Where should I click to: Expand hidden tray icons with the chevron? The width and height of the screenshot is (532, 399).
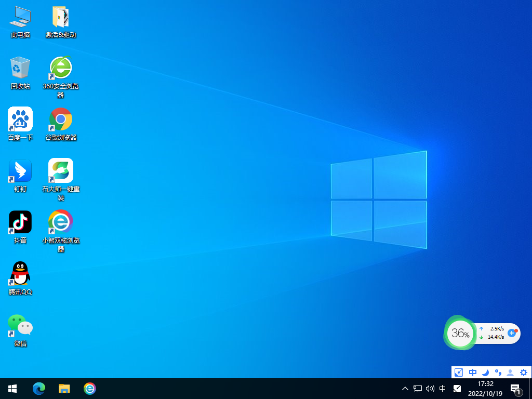405,389
